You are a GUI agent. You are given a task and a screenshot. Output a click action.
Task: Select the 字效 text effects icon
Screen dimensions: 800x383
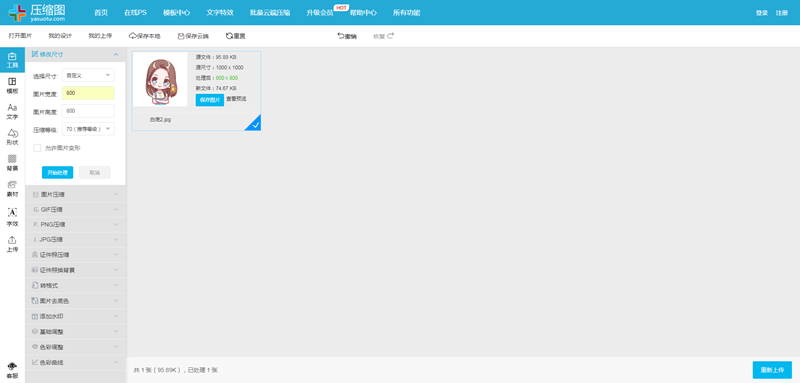click(12, 217)
